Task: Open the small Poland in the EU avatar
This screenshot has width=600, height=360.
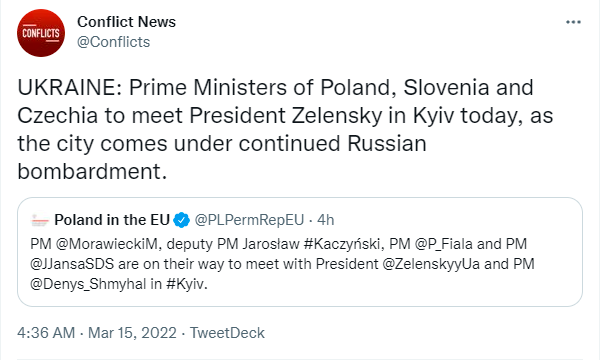Action: (x=40, y=220)
